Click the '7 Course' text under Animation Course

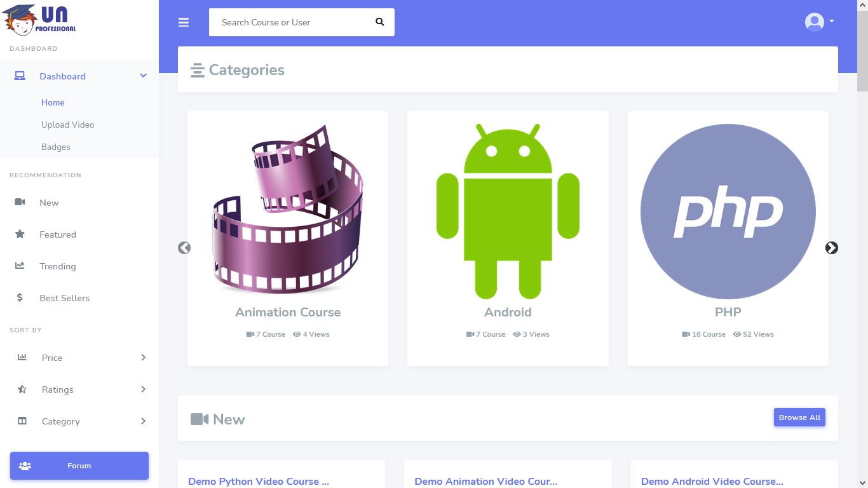tap(271, 334)
